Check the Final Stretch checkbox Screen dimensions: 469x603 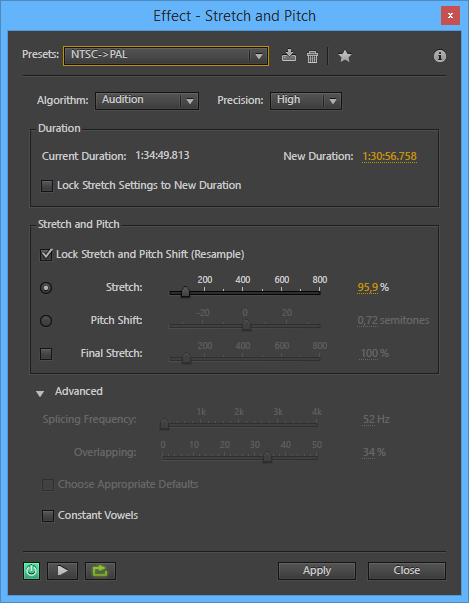(46, 354)
